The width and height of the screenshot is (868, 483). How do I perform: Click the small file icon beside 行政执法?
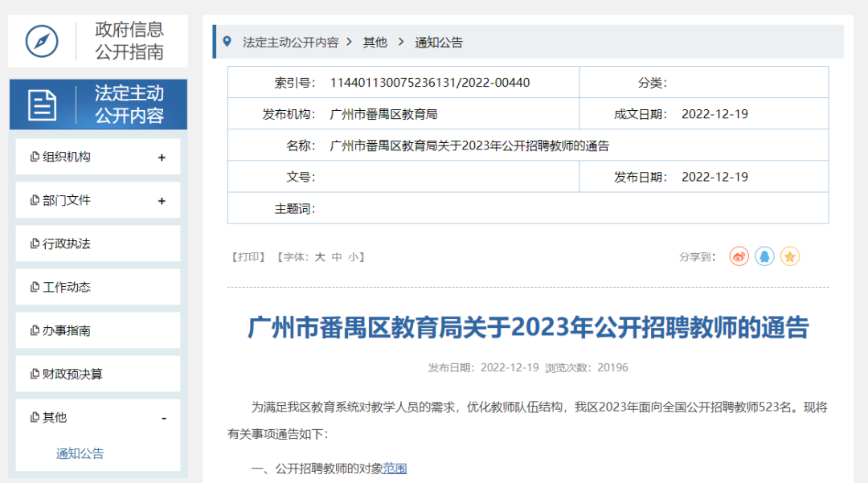(35, 244)
